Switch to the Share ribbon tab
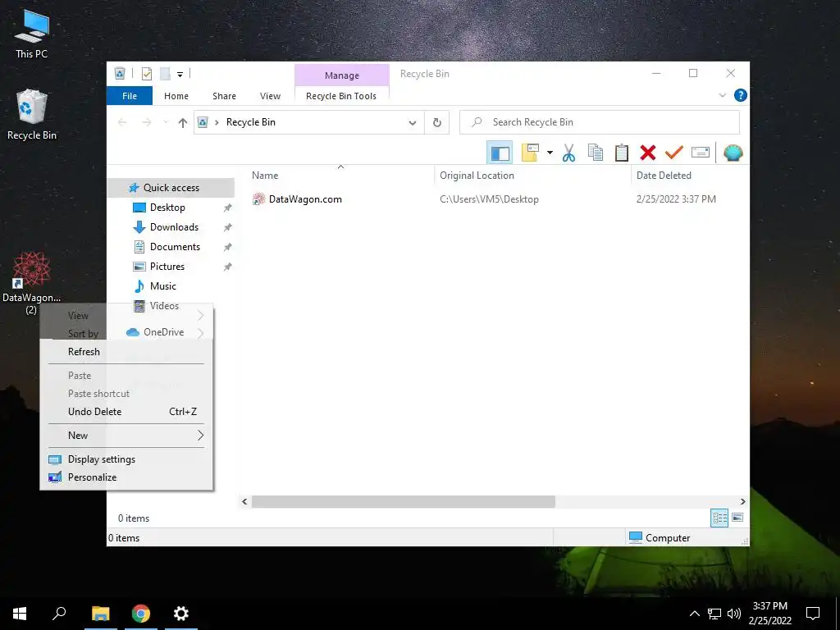 coord(224,96)
